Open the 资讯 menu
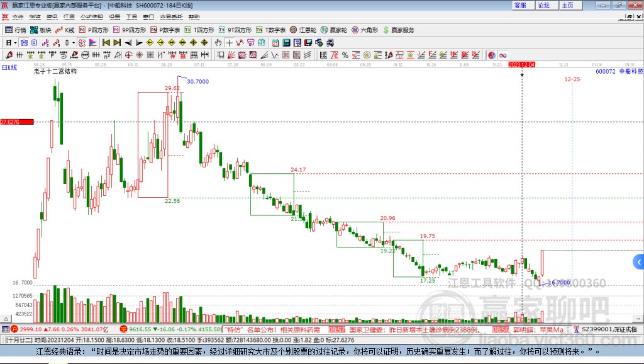This screenshot has width=644, height=364. click(x=52, y=17)
